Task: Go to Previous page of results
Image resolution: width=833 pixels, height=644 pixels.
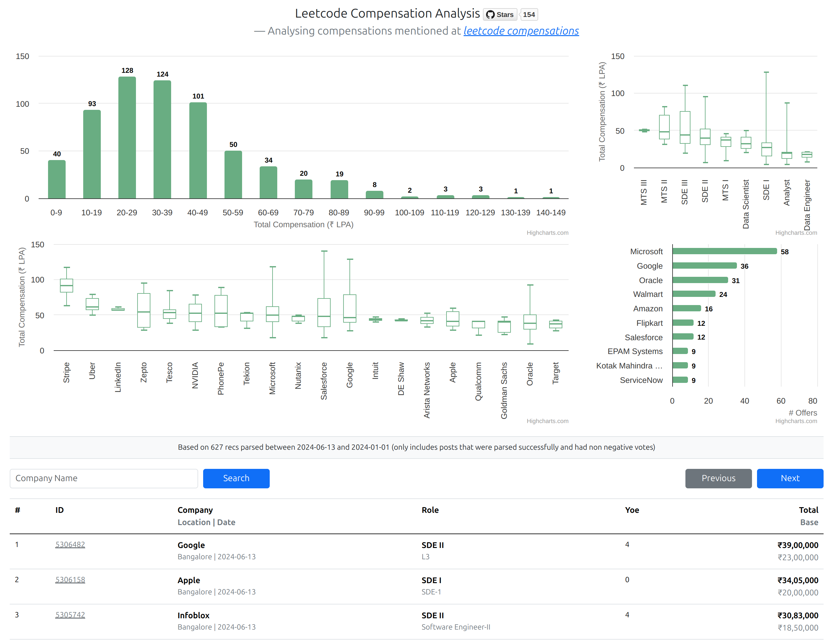Action: (718, 478)
